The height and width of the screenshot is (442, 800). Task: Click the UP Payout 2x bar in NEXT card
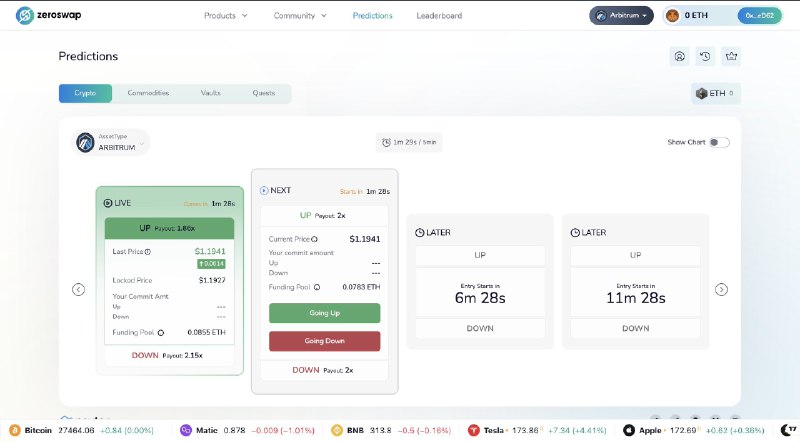pos(324,215)
